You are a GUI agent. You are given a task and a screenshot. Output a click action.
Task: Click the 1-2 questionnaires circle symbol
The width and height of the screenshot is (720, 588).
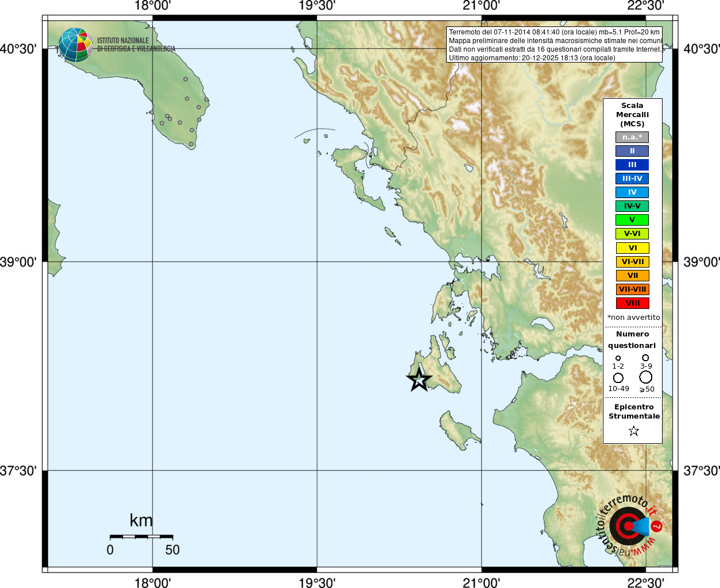point(618,358)
